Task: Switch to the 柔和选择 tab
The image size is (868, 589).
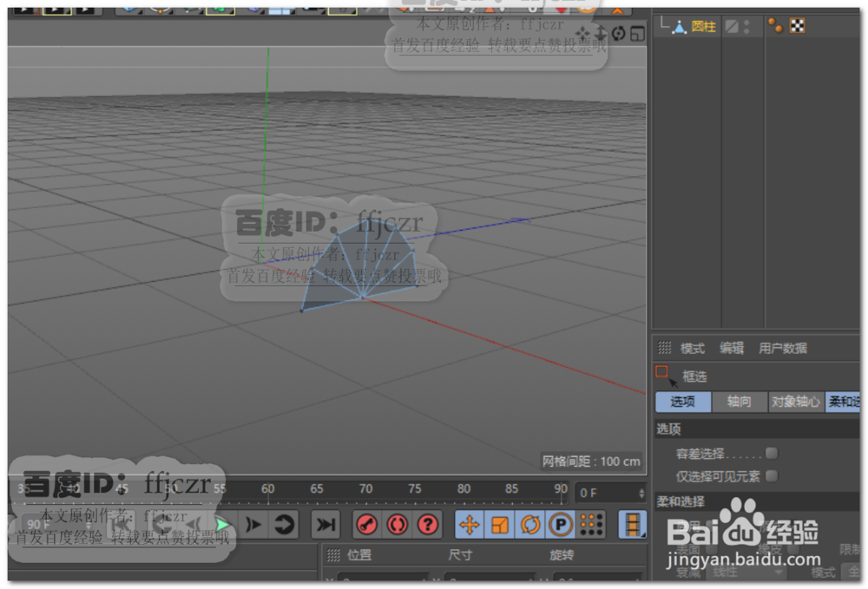Action: pyautogui.click(x=843, y=402)
